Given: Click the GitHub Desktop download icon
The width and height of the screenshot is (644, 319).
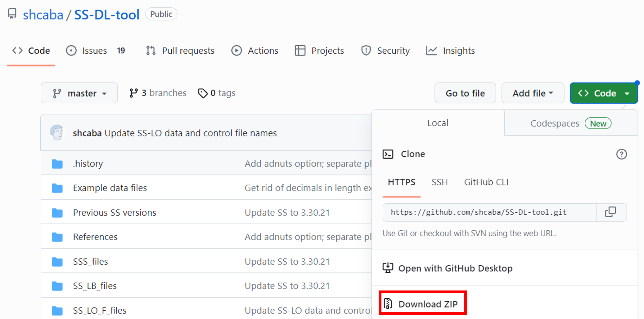Looking at the screenshot, I should 388,268.
